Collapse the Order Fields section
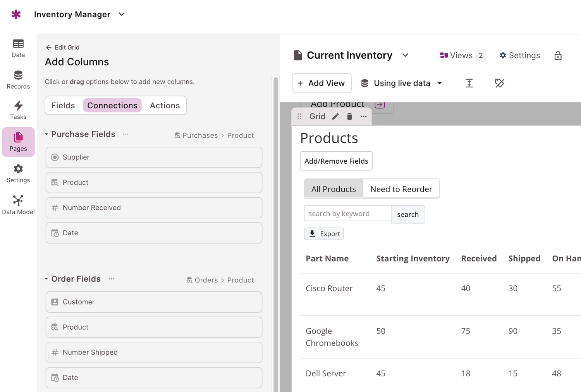The width and height of the screenshot is (581, 392). 46,279
